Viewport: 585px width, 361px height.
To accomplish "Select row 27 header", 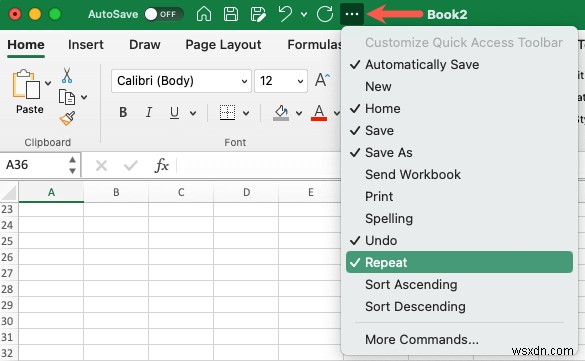I will click(x=9, y=273).
